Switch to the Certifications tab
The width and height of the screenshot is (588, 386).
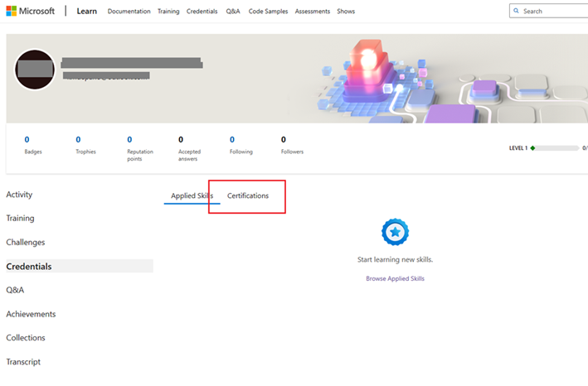(248, 195)
